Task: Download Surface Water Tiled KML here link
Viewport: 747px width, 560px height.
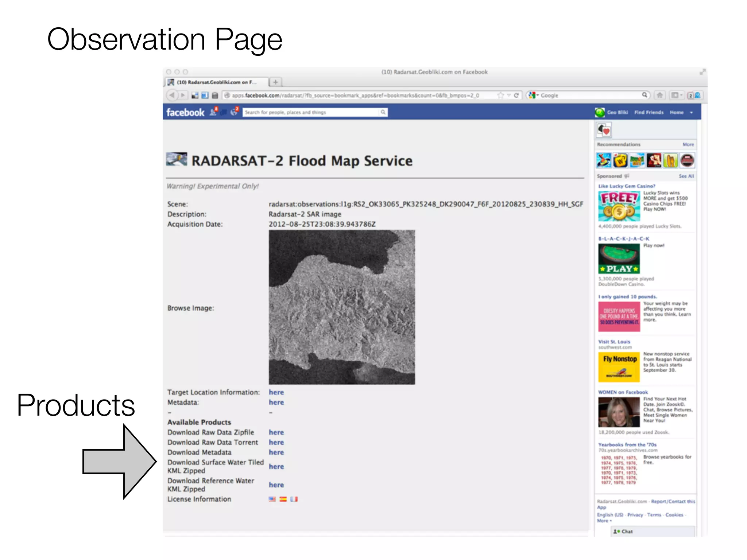Action: [x=276, y=467]
